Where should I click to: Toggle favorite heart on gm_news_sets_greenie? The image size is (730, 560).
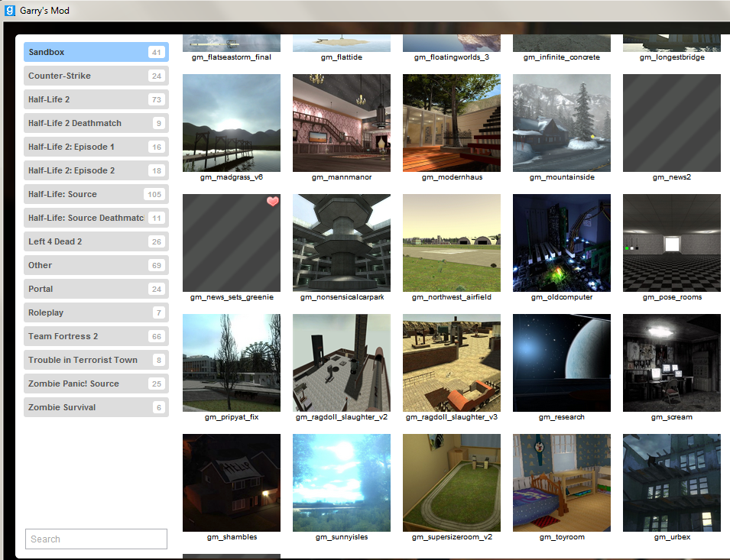272,202
